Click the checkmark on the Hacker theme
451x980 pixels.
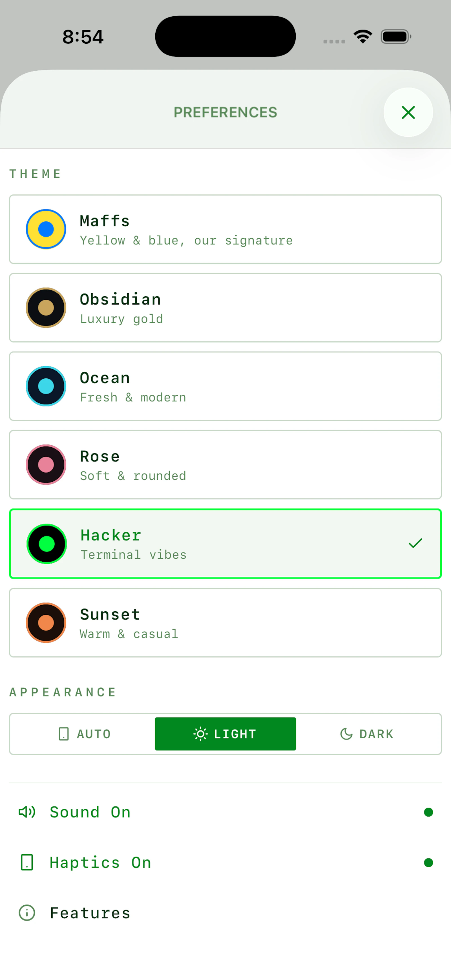coord(415,543)
